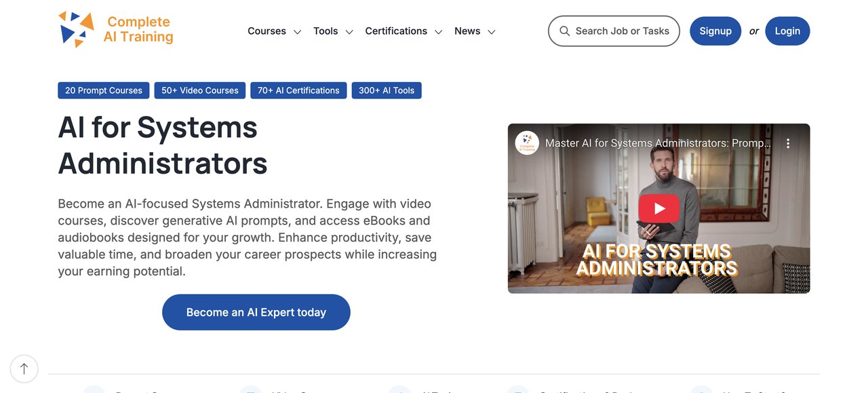This screenshot has height=393, width=868.
Task: Select the 300+ AI Tools badge
Action: (387, 90)
